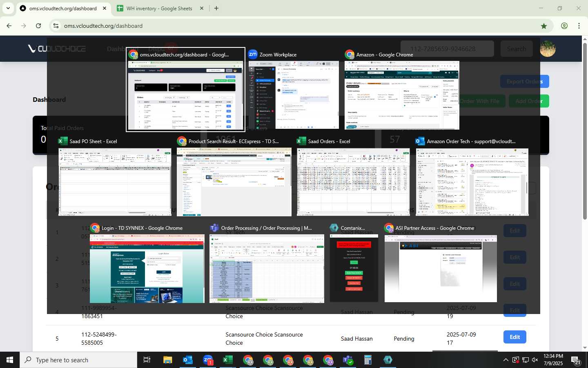The height and width of the screenshot is (368, 588).
Task: Switch to the Saad Orders Excel thumbnail
Action: coord(353,182)
